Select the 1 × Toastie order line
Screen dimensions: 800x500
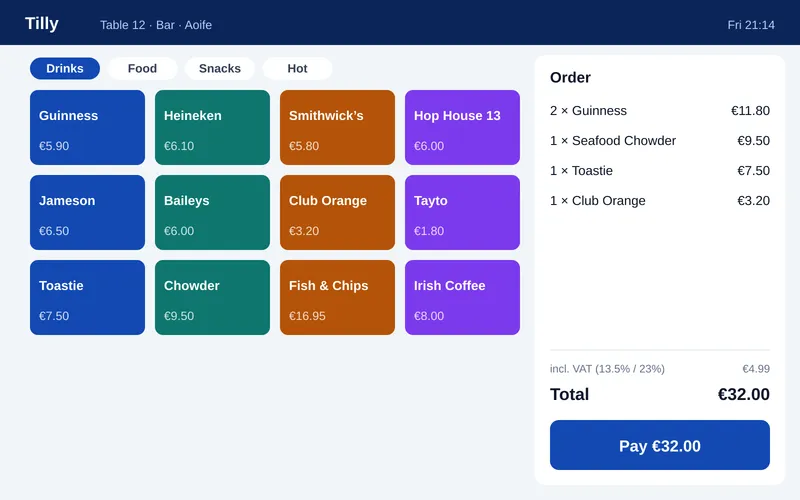pyautogui.click(x=660, y=171)
